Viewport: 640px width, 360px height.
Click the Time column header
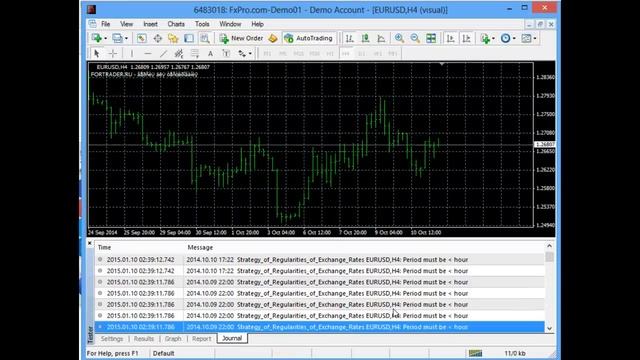click(x=139, y=247)
